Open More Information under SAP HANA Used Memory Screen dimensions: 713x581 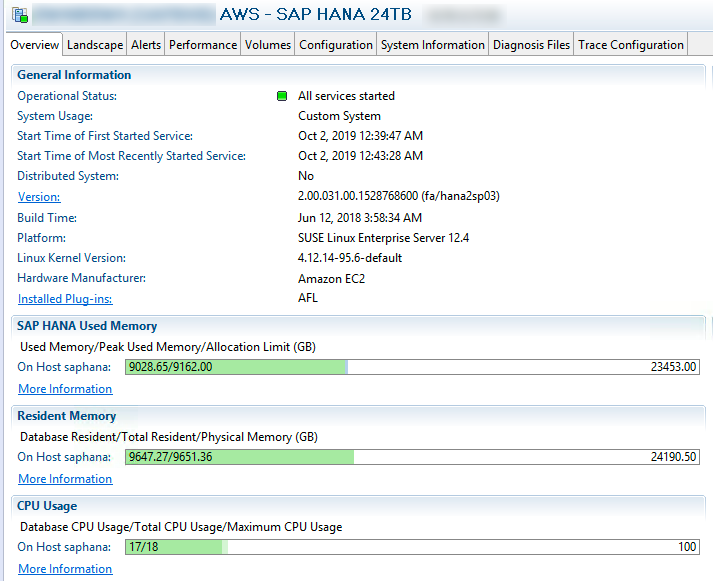(65, 389)
